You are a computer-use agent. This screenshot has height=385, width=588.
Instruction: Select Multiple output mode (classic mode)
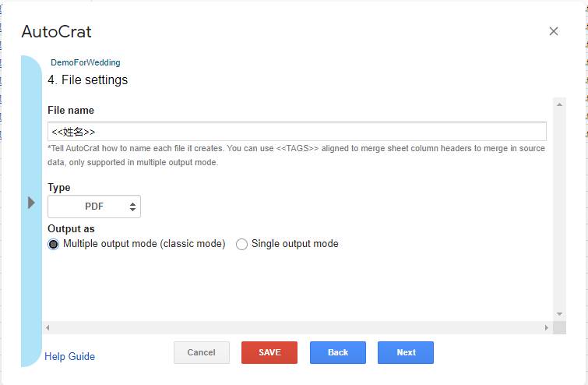(x=53, y=244)
